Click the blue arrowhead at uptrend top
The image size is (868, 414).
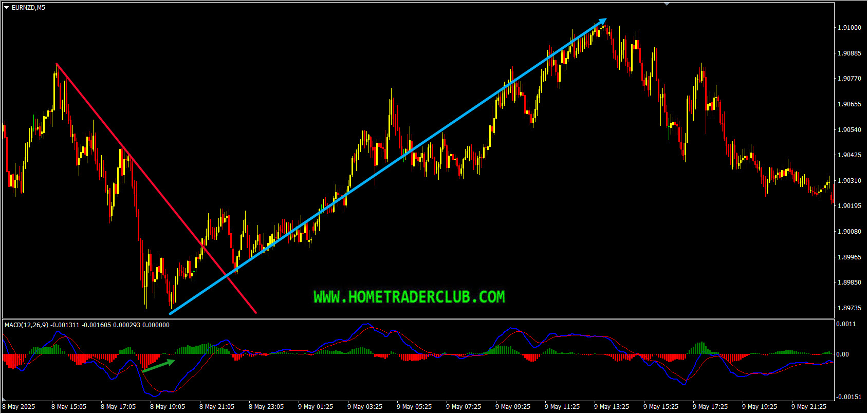coord(603,22)
